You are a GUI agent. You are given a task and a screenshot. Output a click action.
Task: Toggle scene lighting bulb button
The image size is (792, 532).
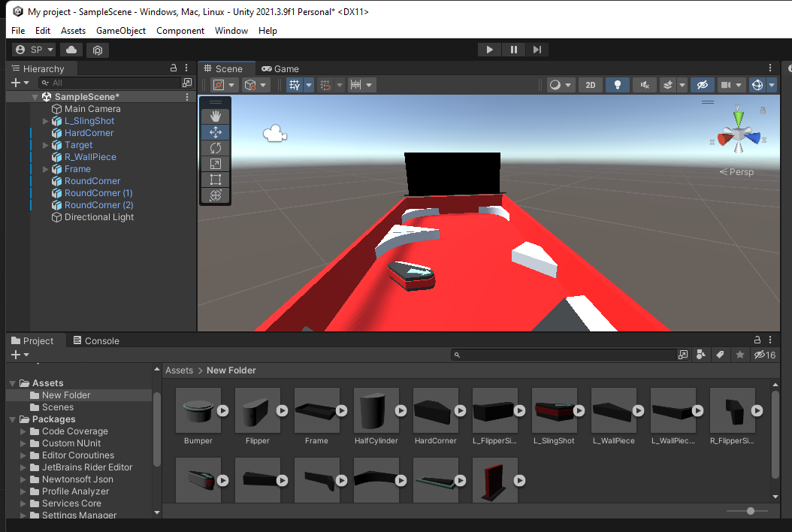(617, 85)
